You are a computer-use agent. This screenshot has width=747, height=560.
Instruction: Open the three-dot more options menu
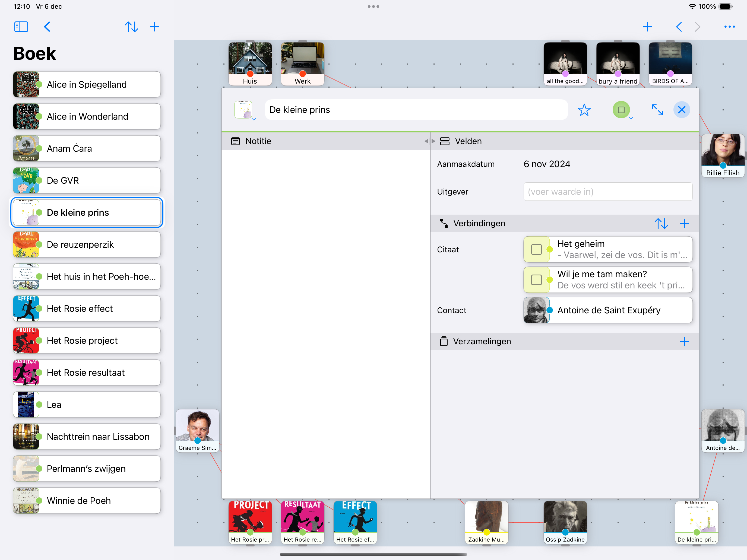click(x=729, y=27)
